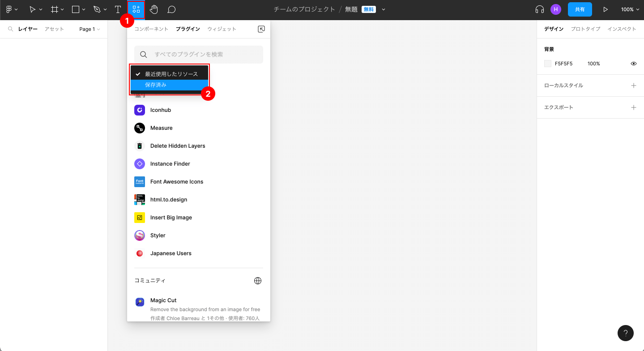Image resolution: width=644 pixels, height=351 pixels.
Task: Open the Magic Cut community plugin
Action: 199,309
